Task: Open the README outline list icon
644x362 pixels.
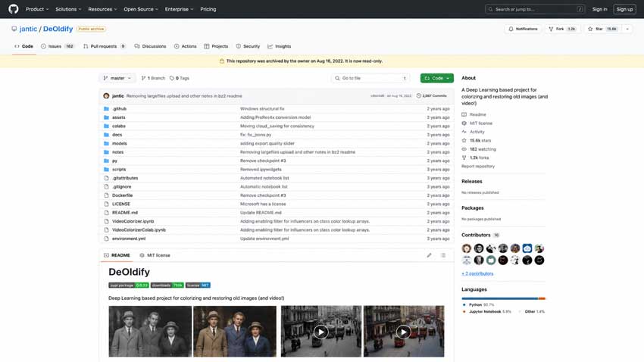Action: (x=443, y=255)
